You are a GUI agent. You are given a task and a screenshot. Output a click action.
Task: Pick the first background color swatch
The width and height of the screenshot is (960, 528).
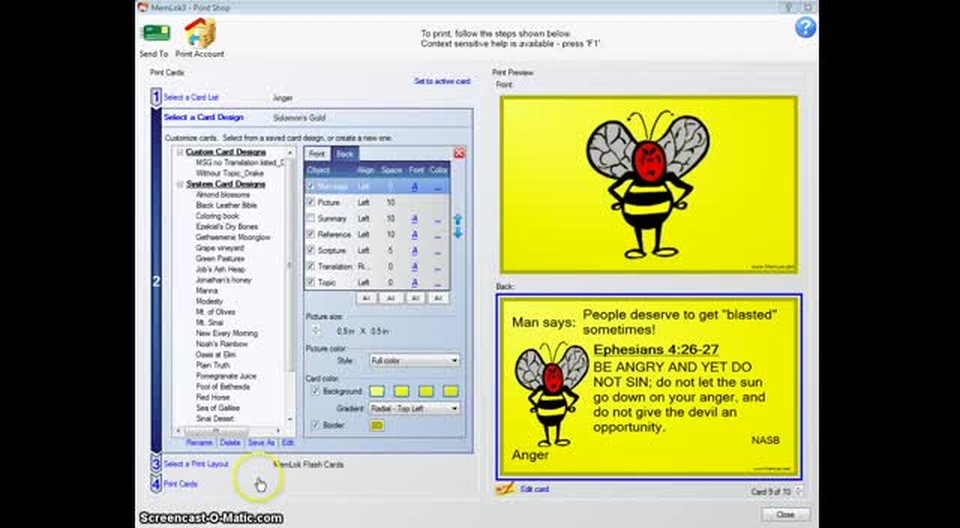pyautogui.click(x=377, y=391)
